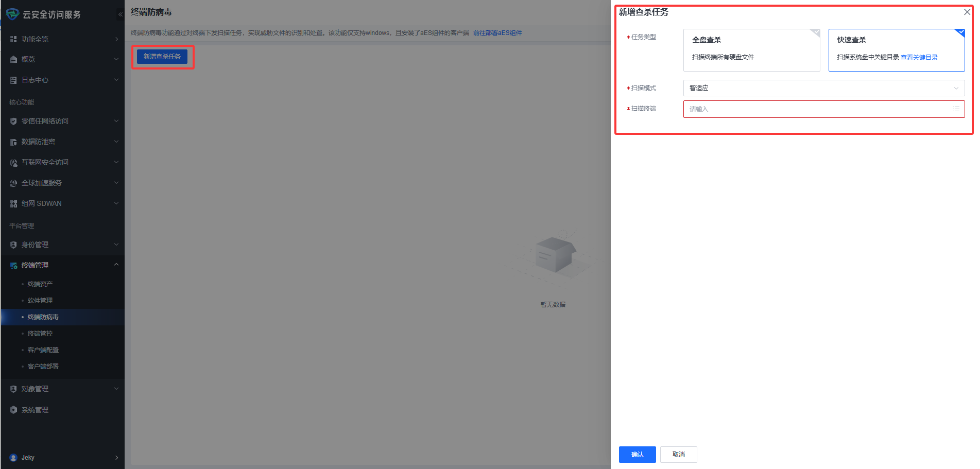This screenshot has width=980, height=469.
Task: Select the 快速查杀 task type card
Action: pyautogui.click(x=897, y=50)
